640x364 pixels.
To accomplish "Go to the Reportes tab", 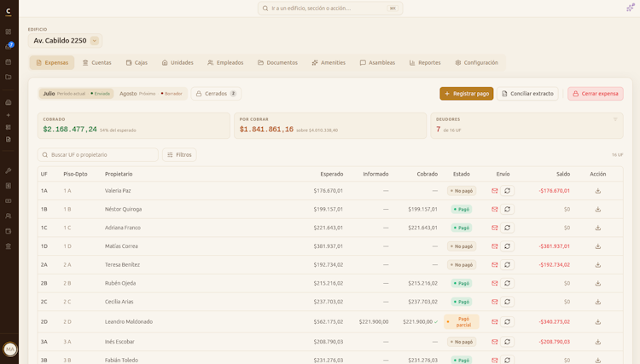I will coord(425,63).
